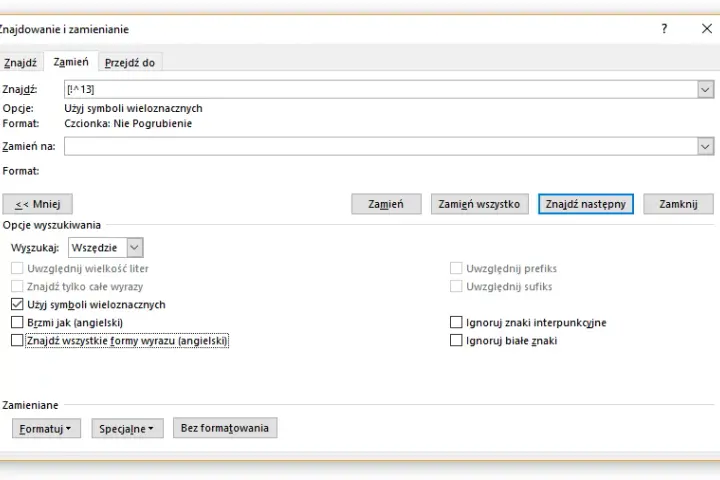Enable Znajdź wszystkie formy wyrazu checkbox
The image size is (720, 480).
coord(17,340)
